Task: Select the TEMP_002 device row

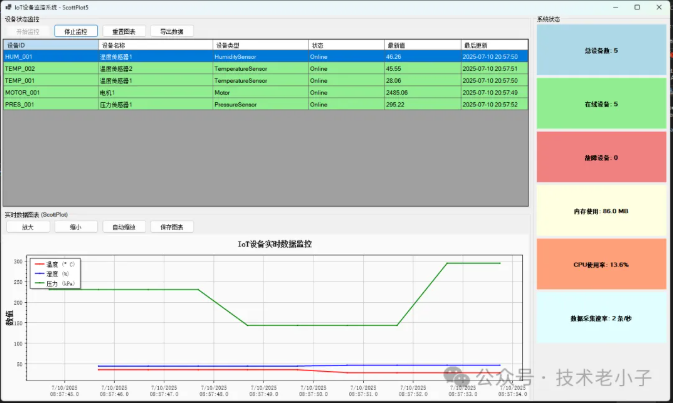Action: click(50, 69)
